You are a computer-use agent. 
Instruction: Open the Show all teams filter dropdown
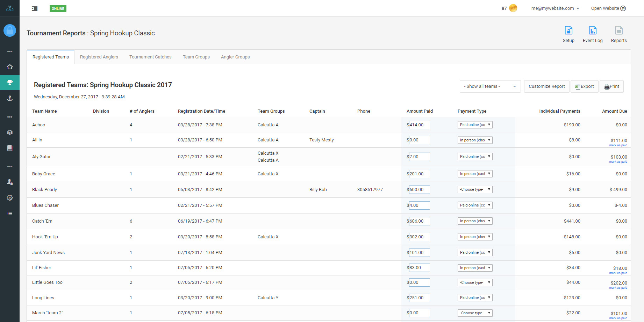click(490, 86)
